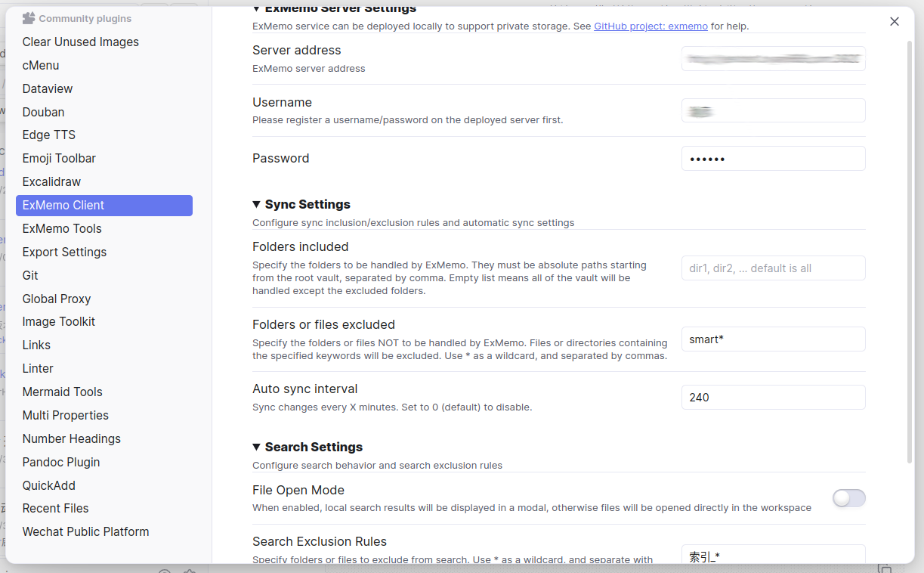Select ExMemo Client in sidebar
Viewport: 924px width, 573px height.
pyautogui.click(x=104, y=205)
